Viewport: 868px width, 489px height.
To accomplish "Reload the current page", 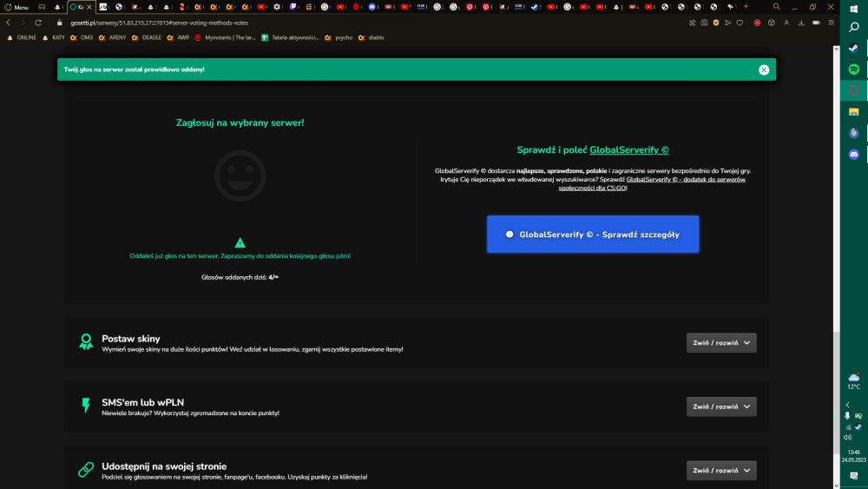I will [x=38, y=23].
